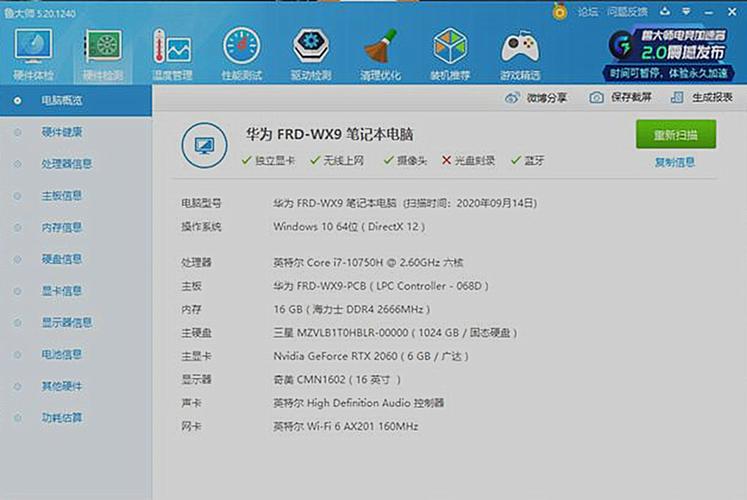Click the 保存截屏 text label

point(631,98)
